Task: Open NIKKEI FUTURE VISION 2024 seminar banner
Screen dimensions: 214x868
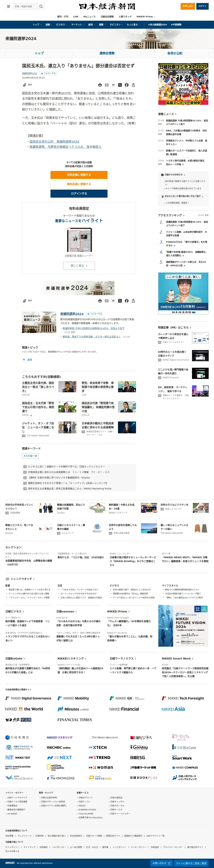Action: (x=183, y=626)
